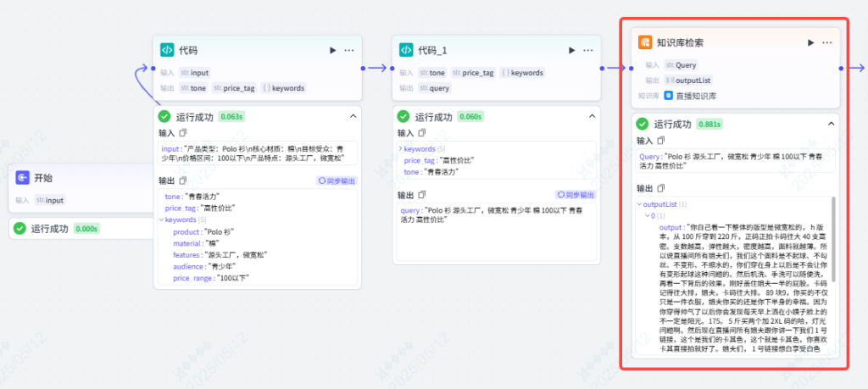The height and width of the screenshot is (389, 868).
Task: Click 同步输出 in the 代码_1 result panel
Action: pos(576,195)
